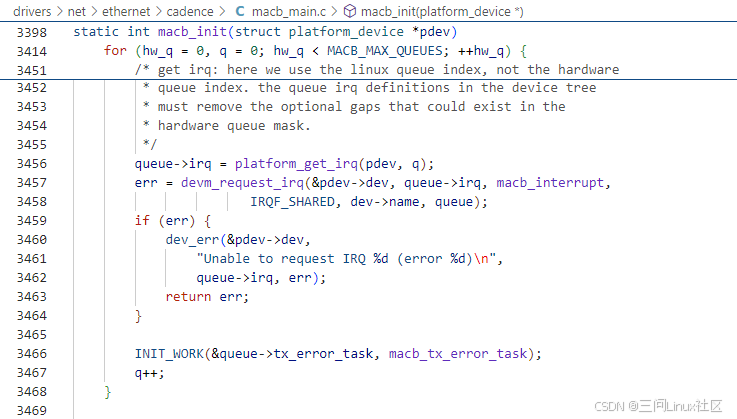Expand chevron after 'ethernet' breadcrumb
The width and height of the screenshot is (737, 419).
coord(158,11)
